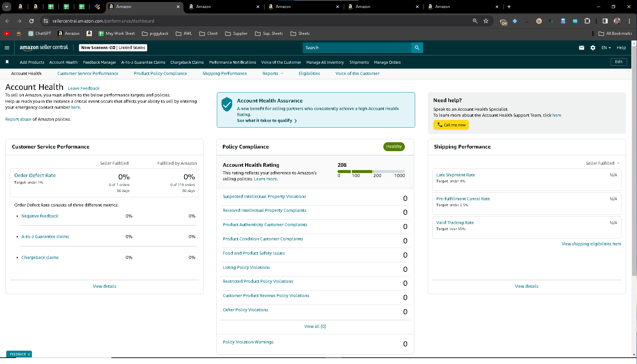Change the Seller Fulfilled shipping dropdown
Viewport: 637px width, 364px height.
[603, 163]
